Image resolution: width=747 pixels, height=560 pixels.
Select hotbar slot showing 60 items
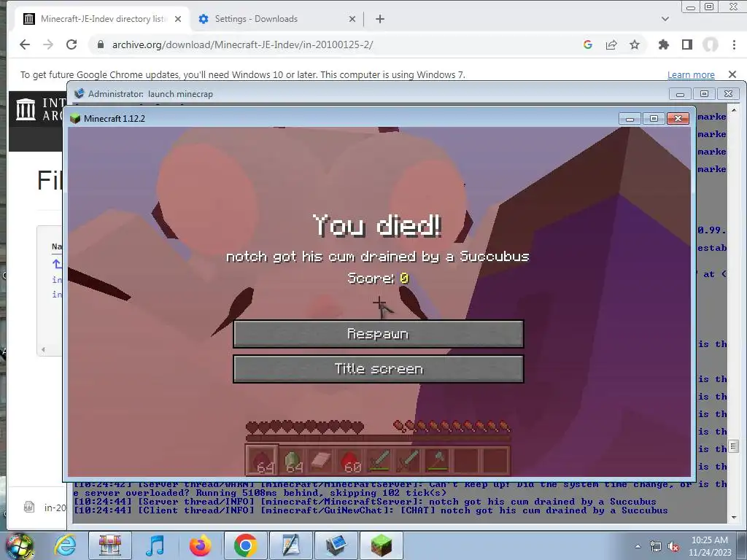pyautogui.click(x=350, y=461)
